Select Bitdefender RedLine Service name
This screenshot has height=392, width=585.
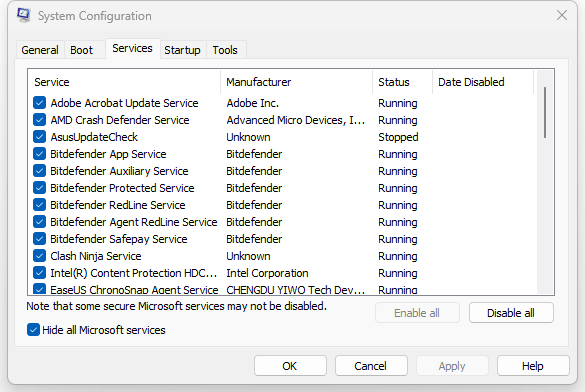[x=118, y=205]
